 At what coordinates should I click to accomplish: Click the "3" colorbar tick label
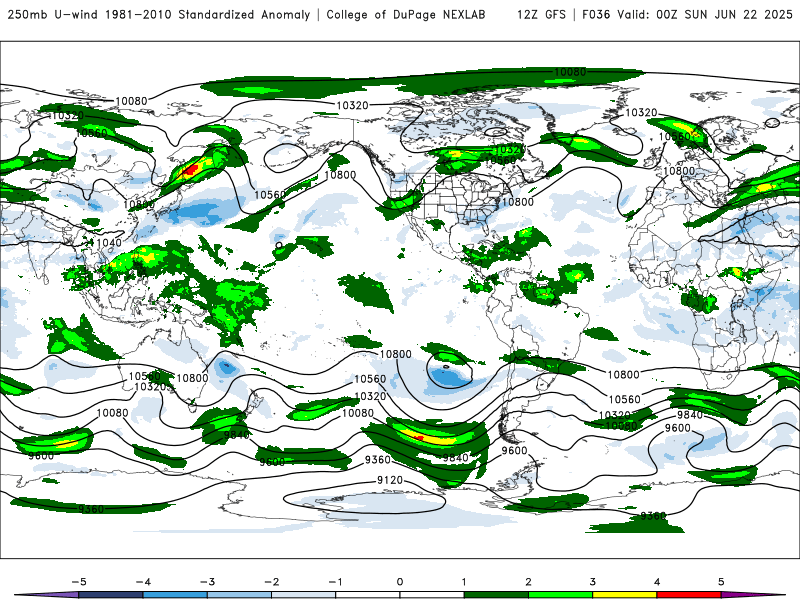click(x=593, y=582)
